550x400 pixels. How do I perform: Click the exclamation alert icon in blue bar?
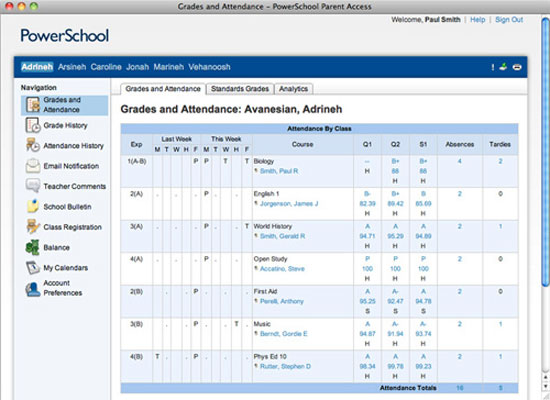[492, 67]
